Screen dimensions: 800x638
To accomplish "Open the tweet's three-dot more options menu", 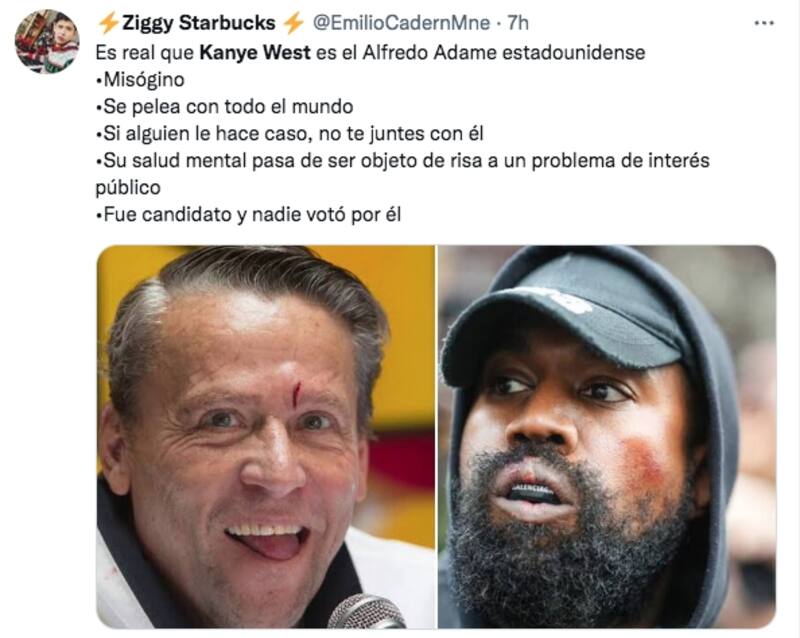I will coord(764,23).
